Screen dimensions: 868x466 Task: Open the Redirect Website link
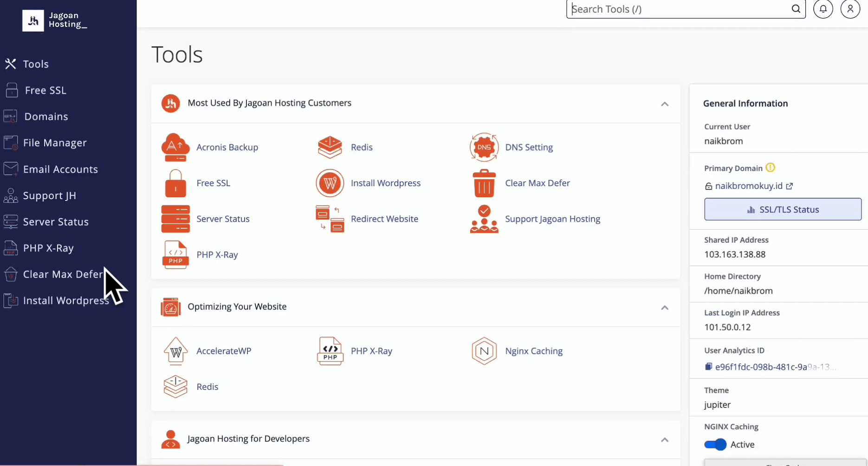click(384, 219)
